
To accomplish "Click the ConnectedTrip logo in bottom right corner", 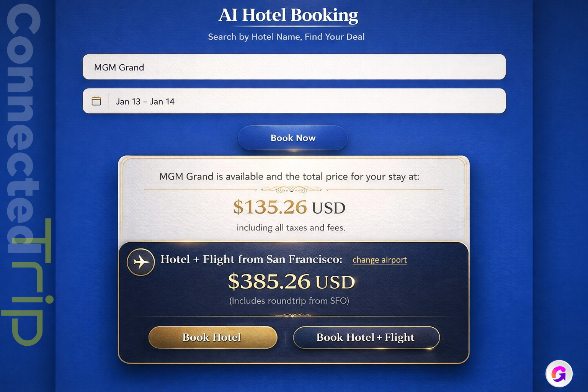I will (559, 373).
